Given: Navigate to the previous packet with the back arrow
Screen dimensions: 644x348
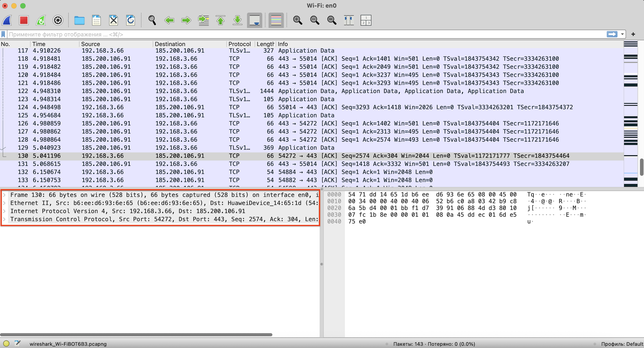Looking at the screenshot, I should [169, 20].
